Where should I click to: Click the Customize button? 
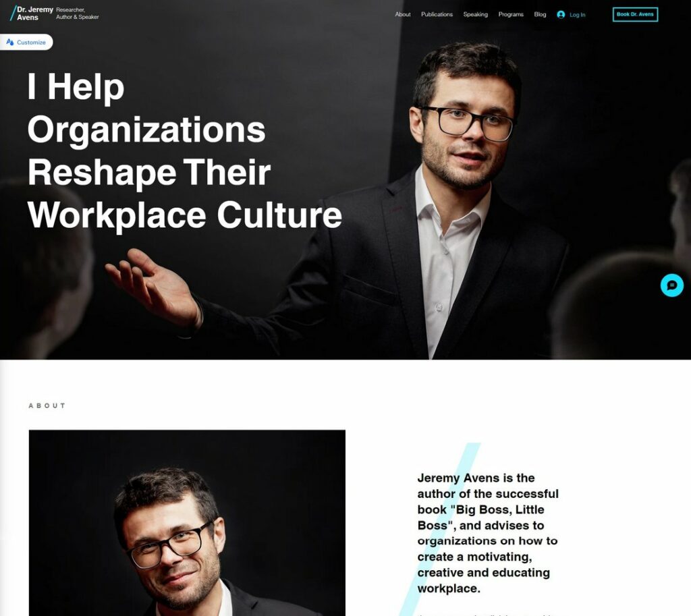coord(26,42)
